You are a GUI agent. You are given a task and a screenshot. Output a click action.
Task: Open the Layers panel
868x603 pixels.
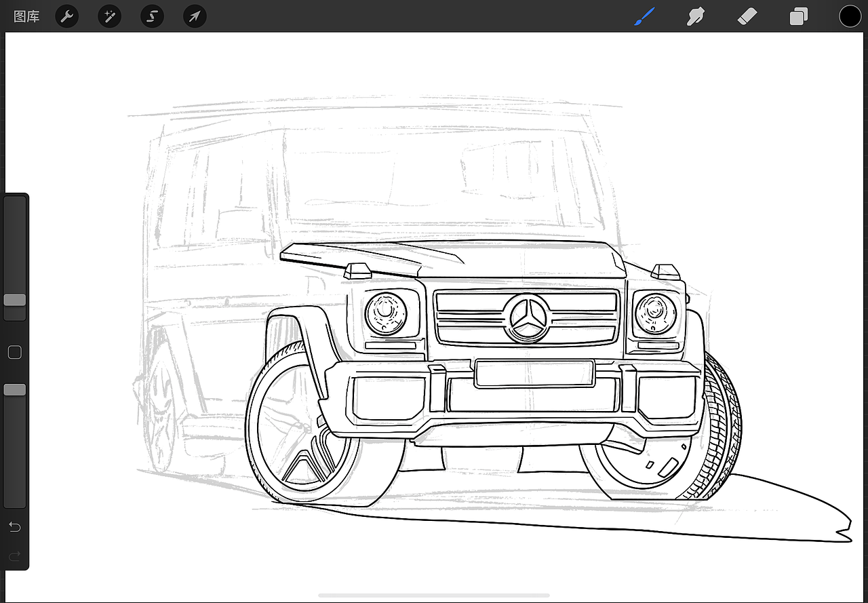point(799,16)
